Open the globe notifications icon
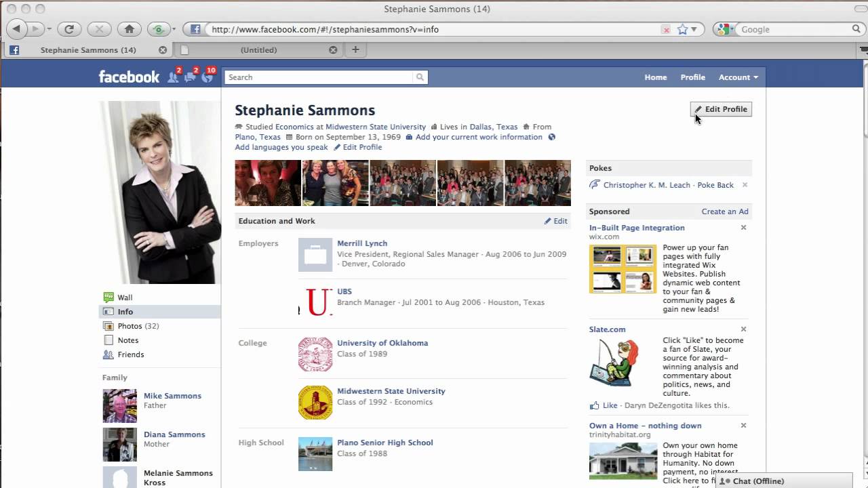This screenshot has height=488, width=868. click(x=207, y=77)
